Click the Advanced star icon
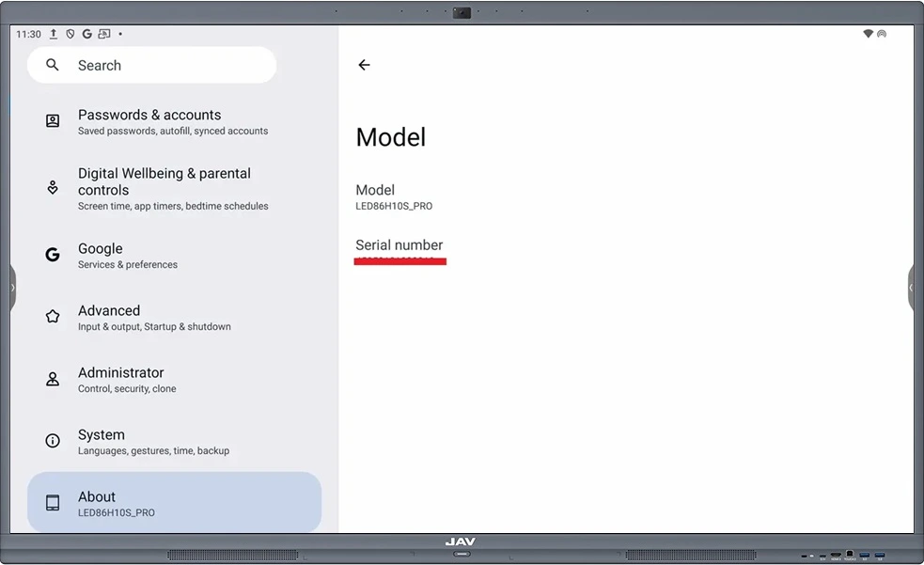Image resolution: width=924 pixels, height=565 pixels. tap(53, 317)
